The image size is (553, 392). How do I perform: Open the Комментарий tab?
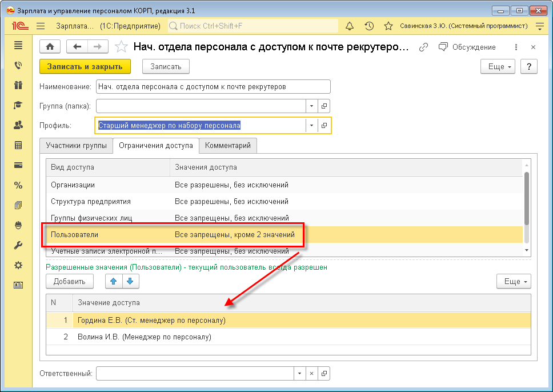[x=228, y=146]
